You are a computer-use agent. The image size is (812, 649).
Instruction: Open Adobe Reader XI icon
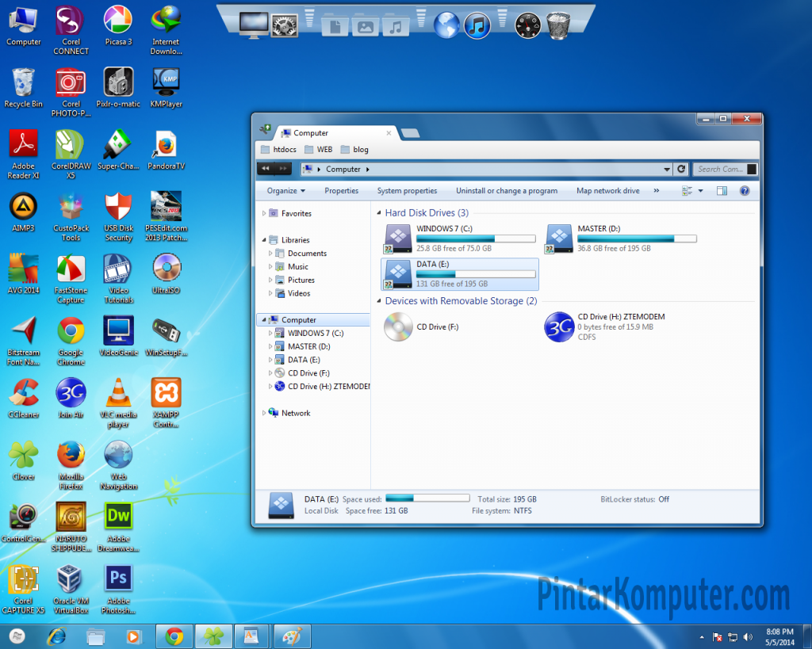pyautogui.click(x=23, y=155)
